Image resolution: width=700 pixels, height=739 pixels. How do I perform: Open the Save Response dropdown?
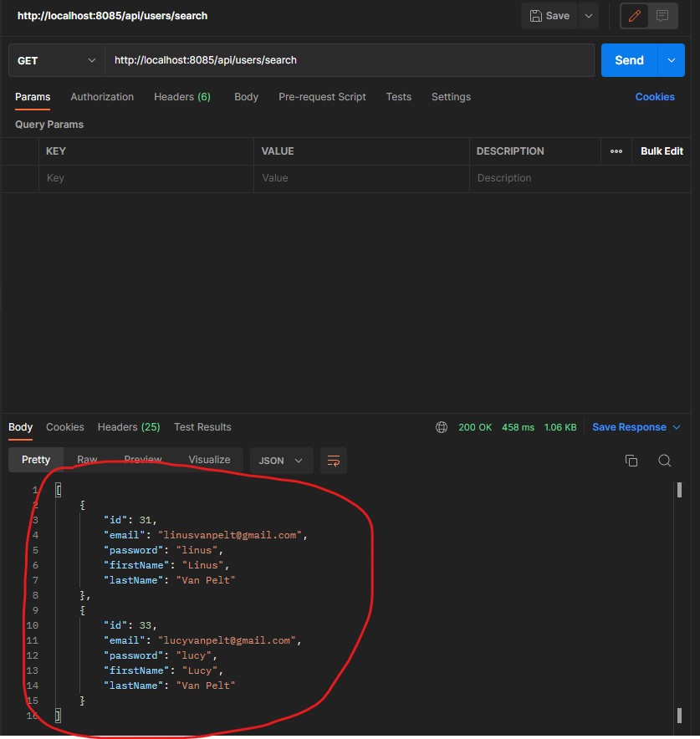click(630, 427)
